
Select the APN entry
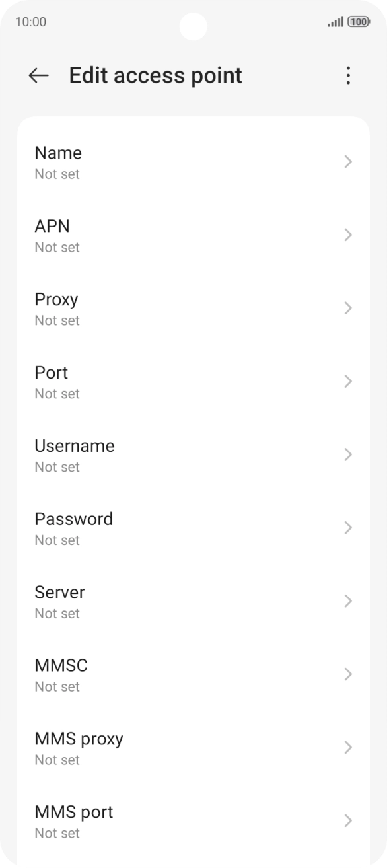194,235
